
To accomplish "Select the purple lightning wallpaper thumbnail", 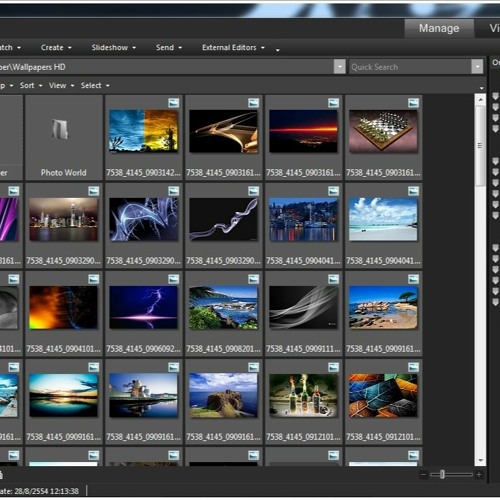I will (x=143, y=307).
